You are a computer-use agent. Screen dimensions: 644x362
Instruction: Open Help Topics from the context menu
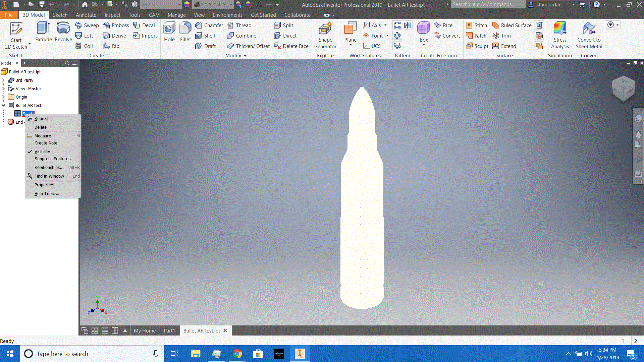(x=47, y=193)
